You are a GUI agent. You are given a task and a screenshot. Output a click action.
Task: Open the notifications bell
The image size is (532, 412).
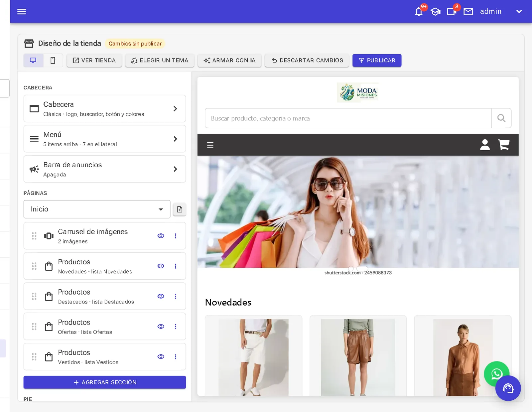pos(419,12)
